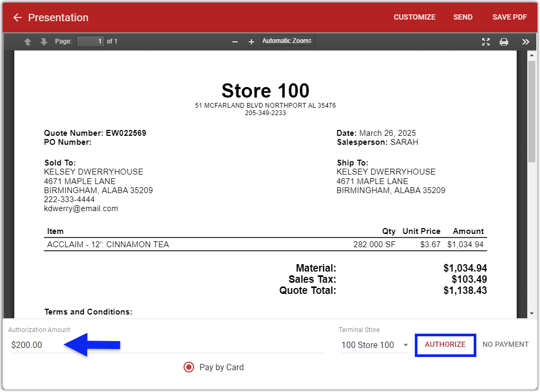Click the Presentation title text
The height and width of the screenshot is (392, 540).
tap(58, 18)
